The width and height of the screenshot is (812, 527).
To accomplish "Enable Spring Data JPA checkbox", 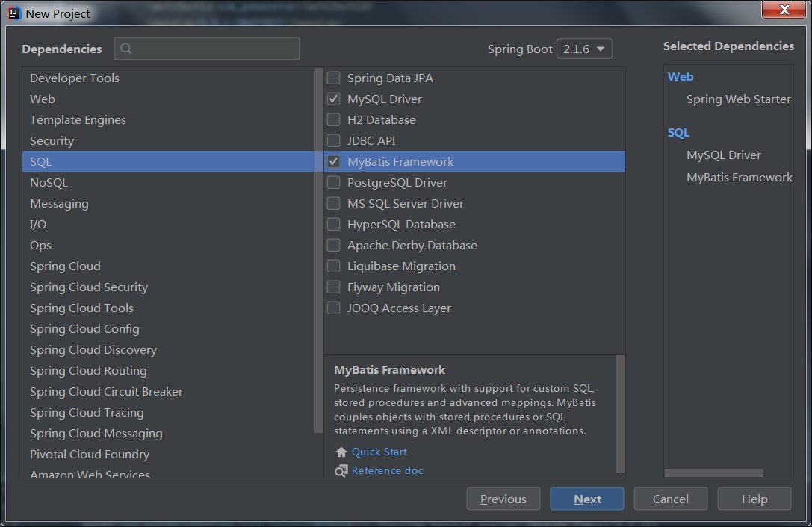I will [333, 78].
